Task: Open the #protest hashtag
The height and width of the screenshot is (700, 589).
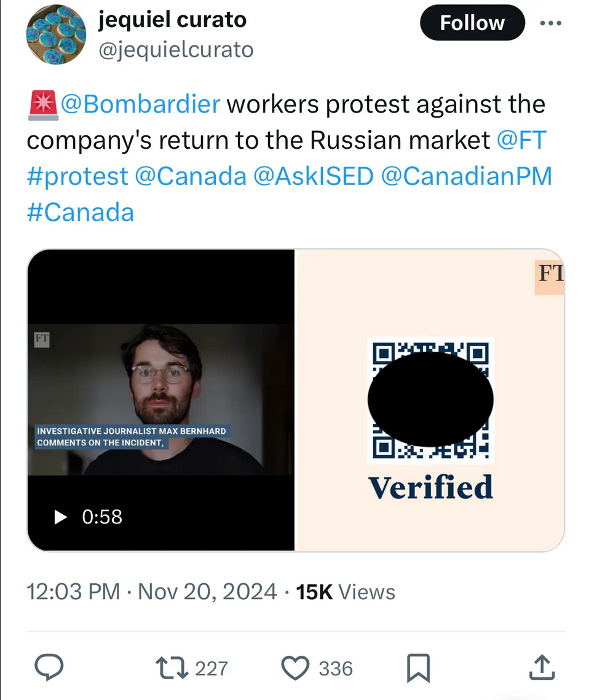Action: (x=77, y=177)
